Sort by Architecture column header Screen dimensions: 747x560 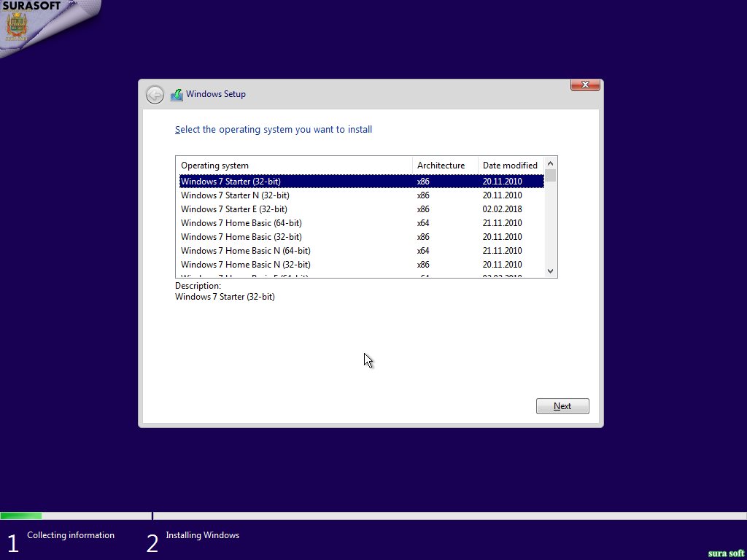coord(445,166)
